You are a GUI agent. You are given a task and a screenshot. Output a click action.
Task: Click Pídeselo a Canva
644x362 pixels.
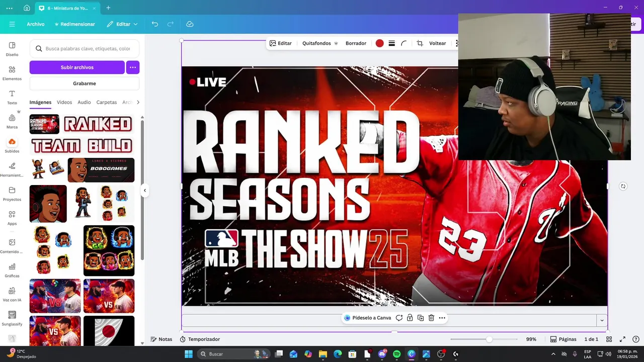[367, 318]
